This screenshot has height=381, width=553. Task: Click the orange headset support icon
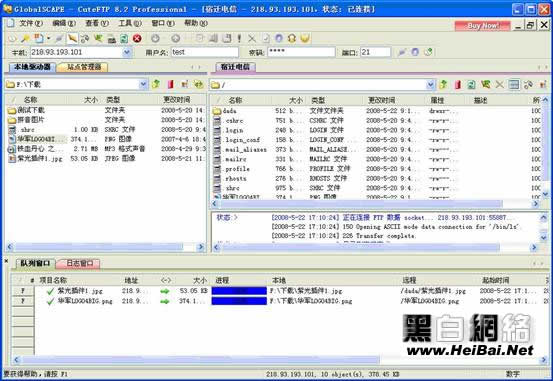(292, 38)
